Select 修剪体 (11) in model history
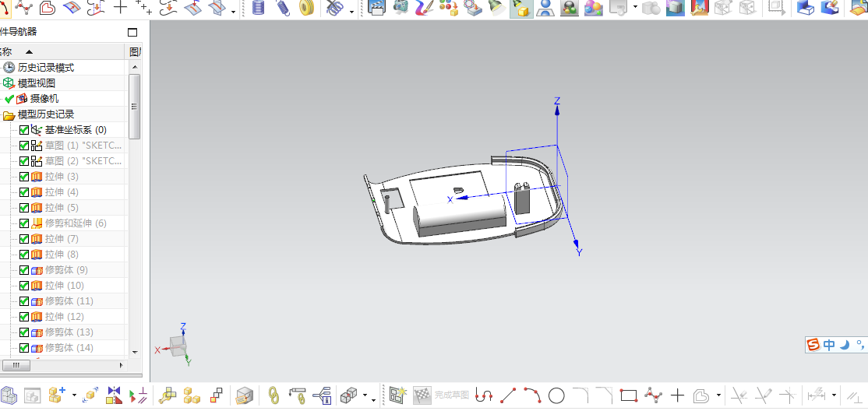The height and width of the screenshot is (411, 868). 69,301
